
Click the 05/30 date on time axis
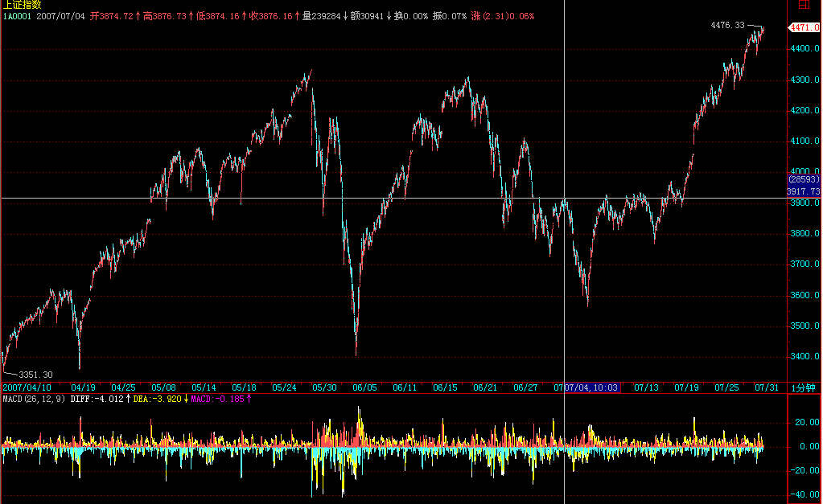point(324,387)
